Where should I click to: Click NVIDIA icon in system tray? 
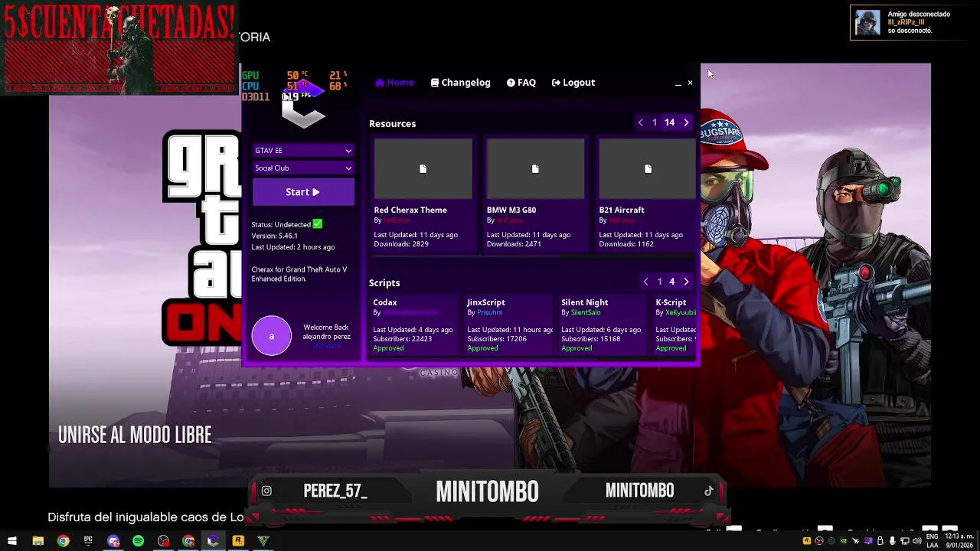click(844, 541)
